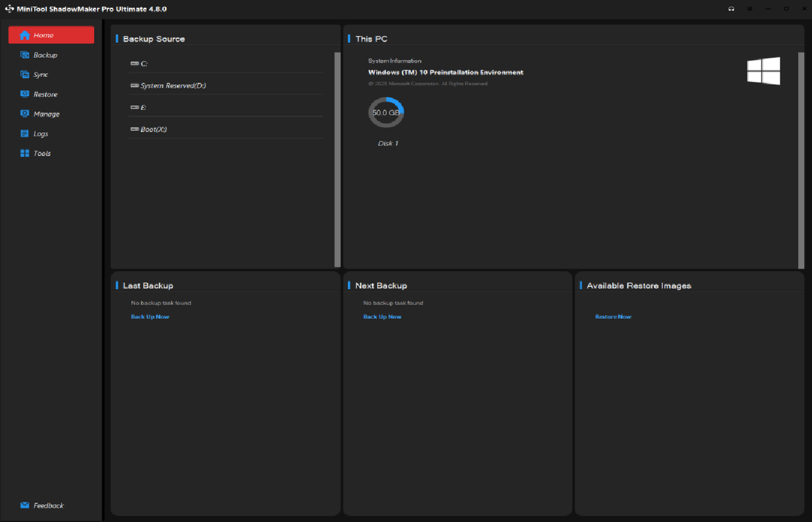This screenshot has height=522, width=812.
Task: Click the 50.0 GB disk usage ring
Action: coord(386,113)
